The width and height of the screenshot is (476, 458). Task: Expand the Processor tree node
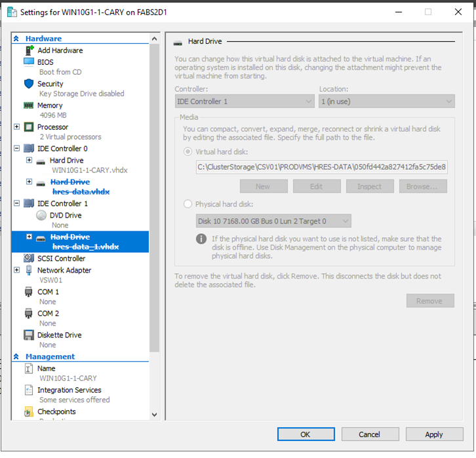click(x=17, y=127)
